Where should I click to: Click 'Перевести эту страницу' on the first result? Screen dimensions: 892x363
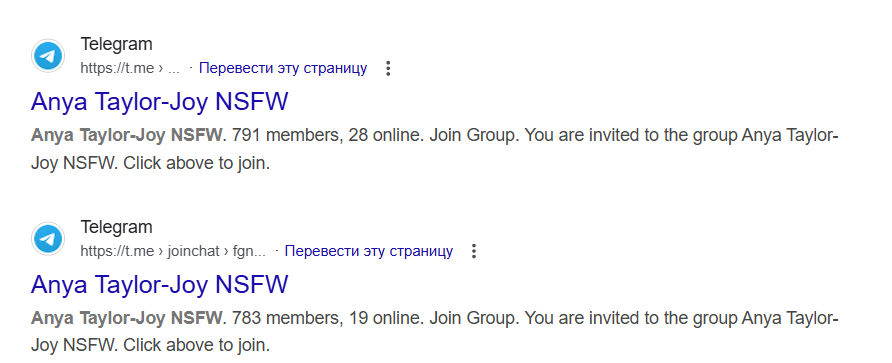point(283,69)
